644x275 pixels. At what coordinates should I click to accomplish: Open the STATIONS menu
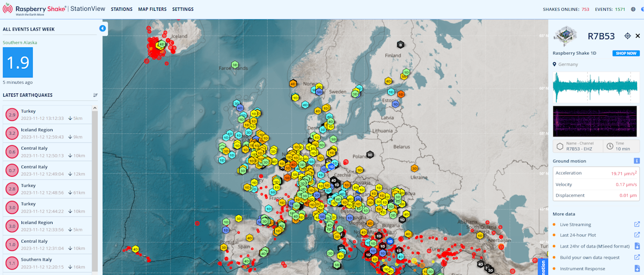122,9
